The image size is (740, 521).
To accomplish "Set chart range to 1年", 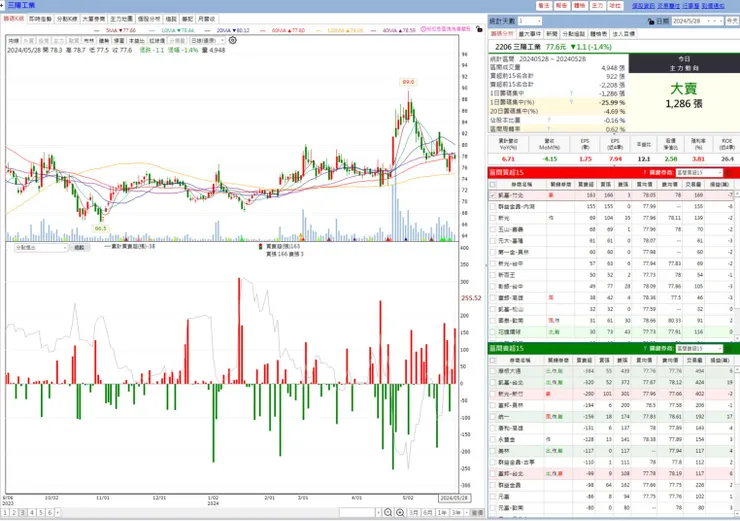I will tap(442, 513).
